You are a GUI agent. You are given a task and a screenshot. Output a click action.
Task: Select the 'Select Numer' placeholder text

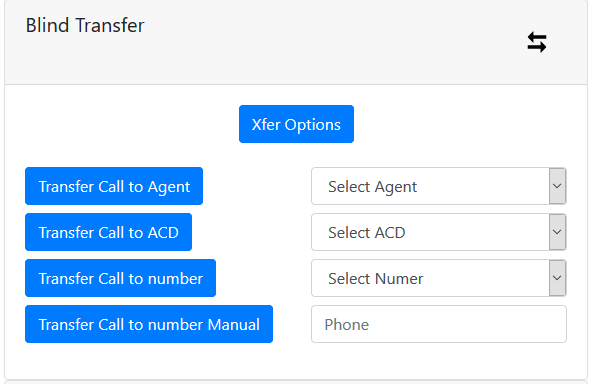[x=376, y=278]
